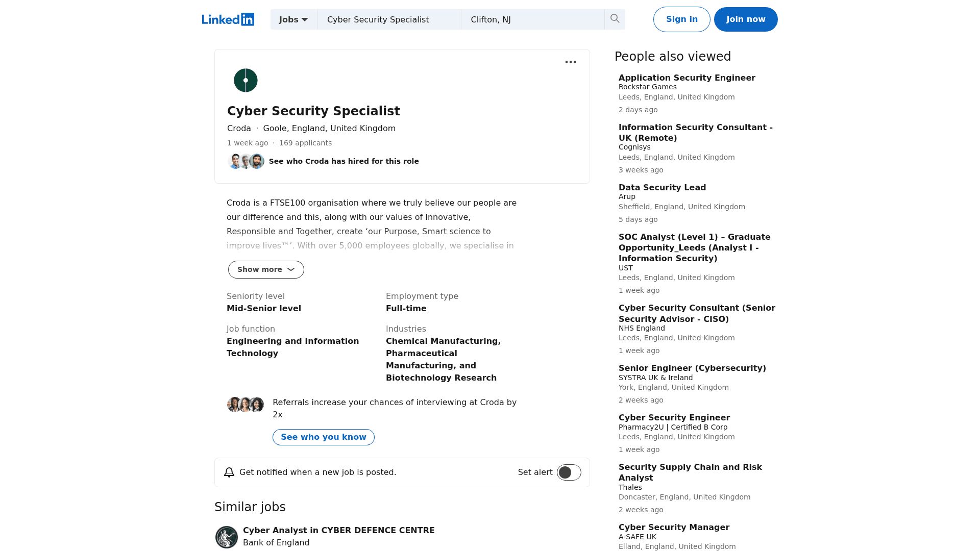Image resolution: width=980 pixels, height=551 pixels.
Task: Open the Jobs dropdown
Action: point(293,19)
